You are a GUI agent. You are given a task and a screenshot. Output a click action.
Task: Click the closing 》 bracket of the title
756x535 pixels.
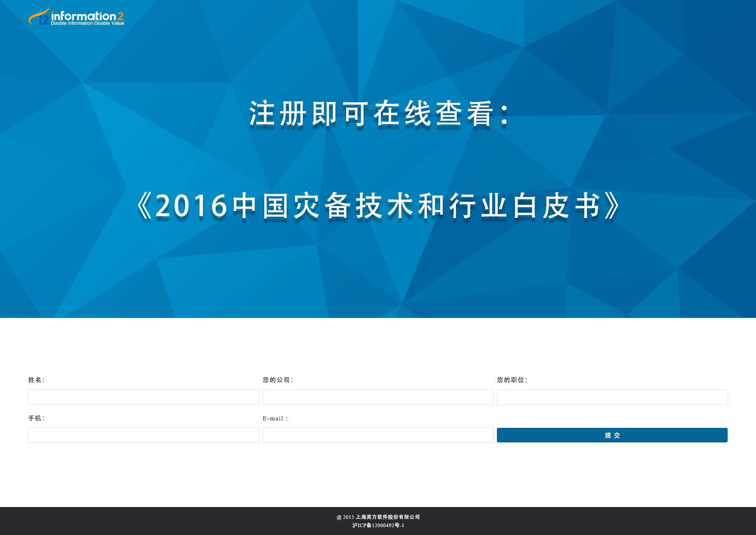click(x=612, y=206)
